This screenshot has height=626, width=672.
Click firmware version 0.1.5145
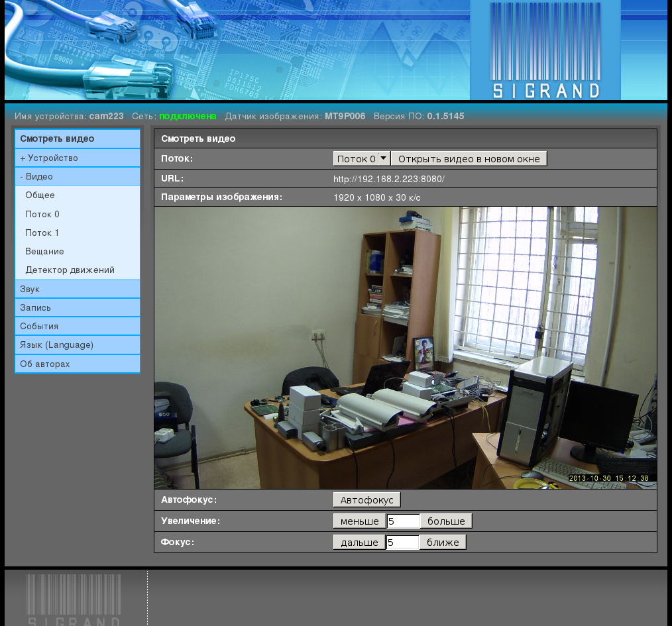pos(445,116)
